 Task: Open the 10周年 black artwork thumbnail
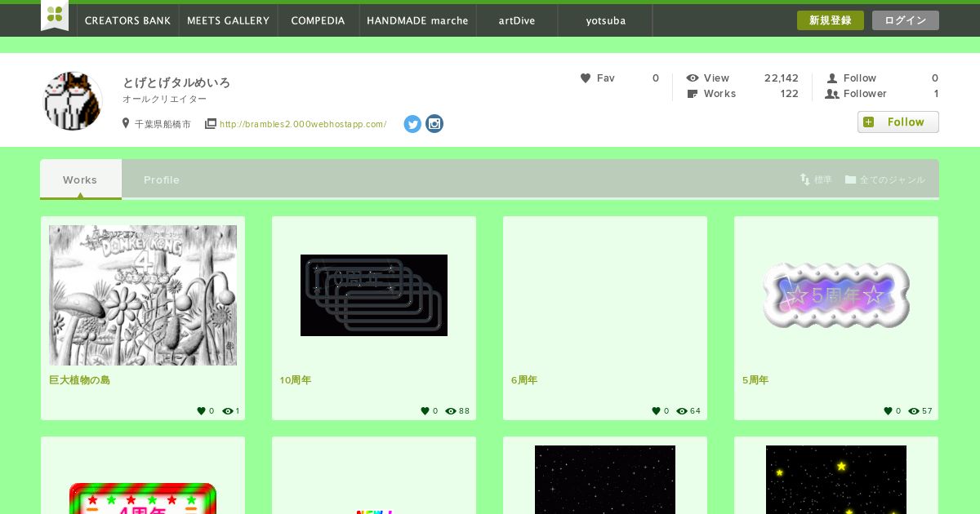pos(374,295)
